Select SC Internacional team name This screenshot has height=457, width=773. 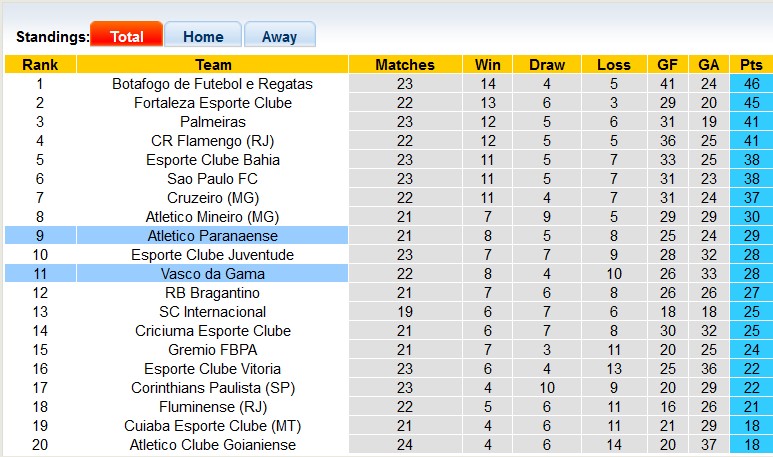pos(213,312)
